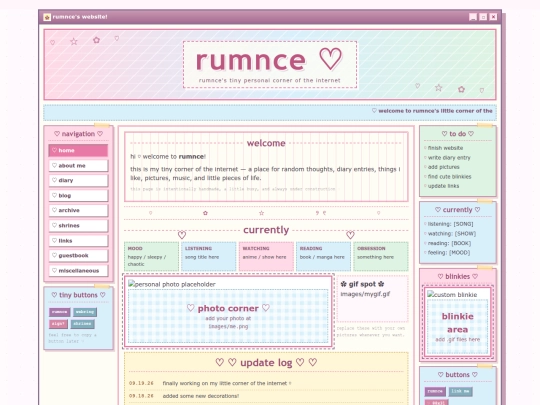Click the MOOD card happy / sleepy / chaotic
Image resolution: width=540 pixels, height=405 pixels.
pos(151,256)
